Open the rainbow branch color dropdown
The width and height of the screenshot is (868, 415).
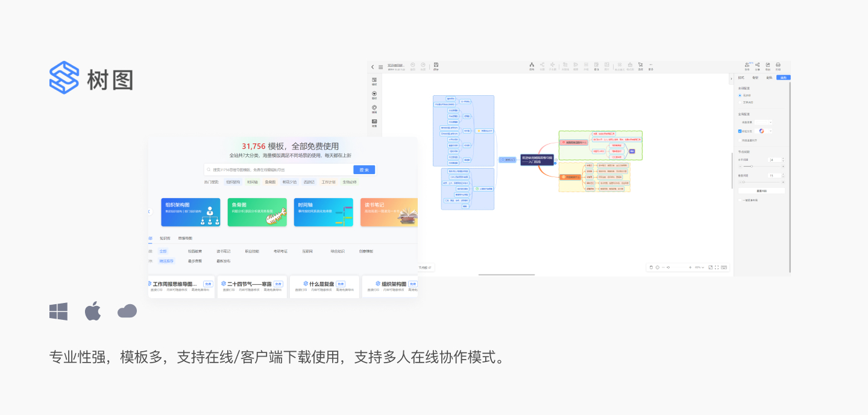pyautogui.click(x=763, y=131)
